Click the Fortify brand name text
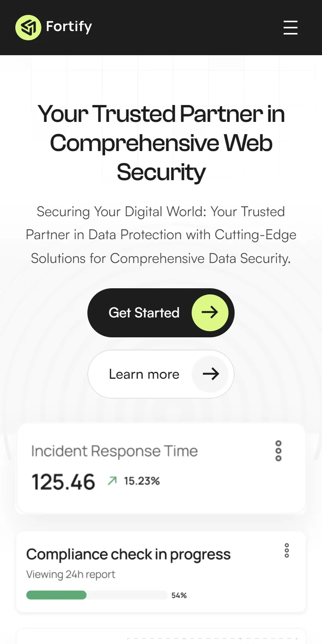This screenshot has height=644, width=322. pos(69,27)
